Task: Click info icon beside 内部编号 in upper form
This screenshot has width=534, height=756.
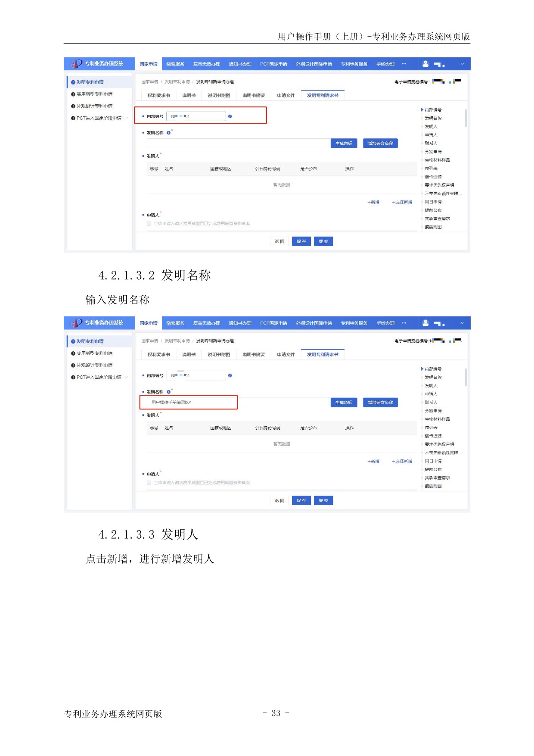Action: (x=230, y=116)
